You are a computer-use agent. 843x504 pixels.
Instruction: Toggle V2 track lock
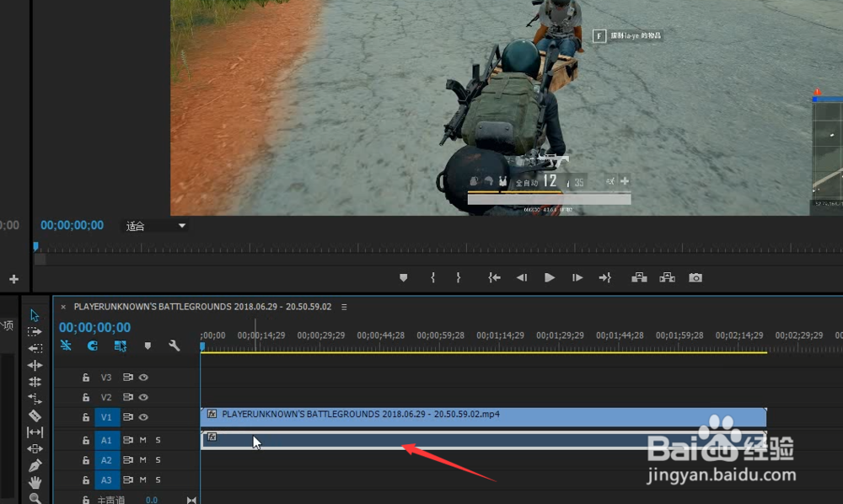(85, 397)
